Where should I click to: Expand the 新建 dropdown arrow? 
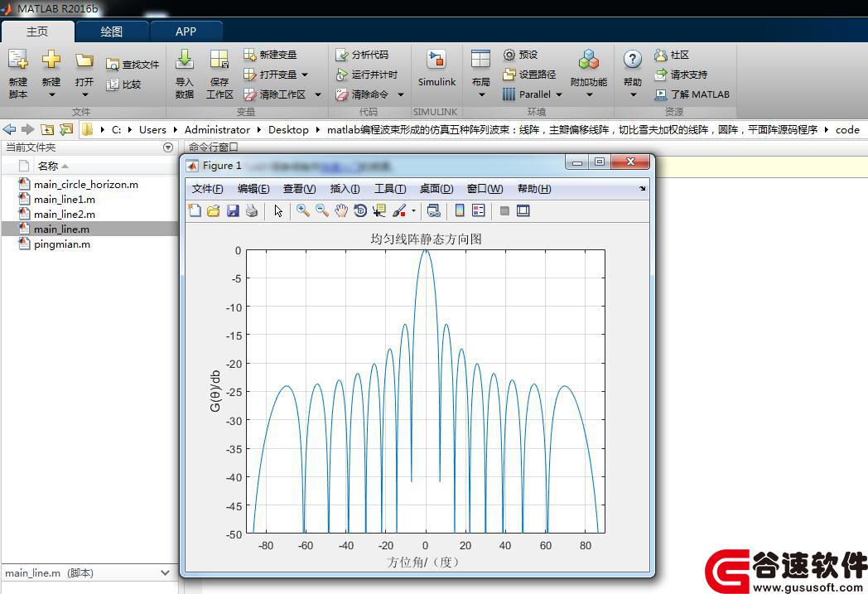pyautogui.click(x=51, y=94)
